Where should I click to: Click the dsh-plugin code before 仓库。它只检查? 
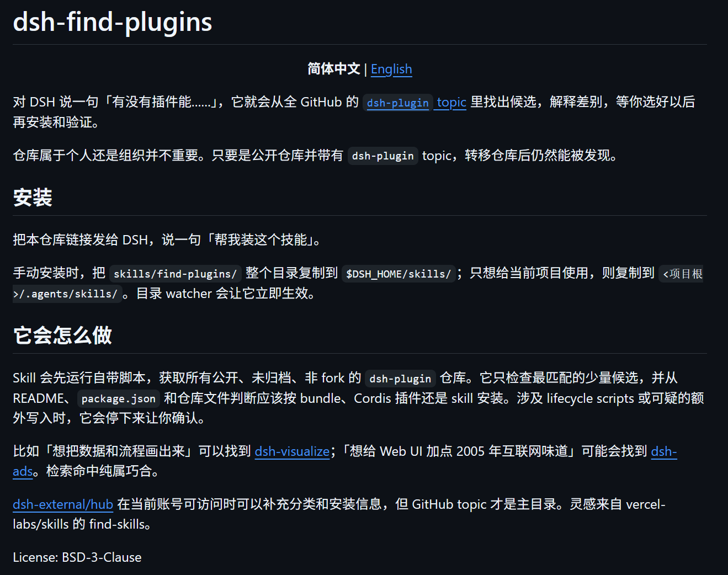pos(400,379)
